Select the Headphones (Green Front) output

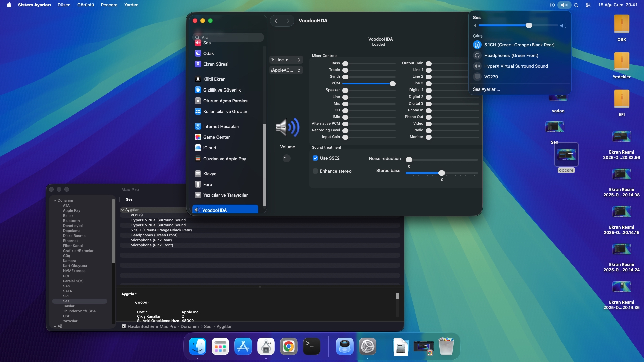[x=511, y=55]
